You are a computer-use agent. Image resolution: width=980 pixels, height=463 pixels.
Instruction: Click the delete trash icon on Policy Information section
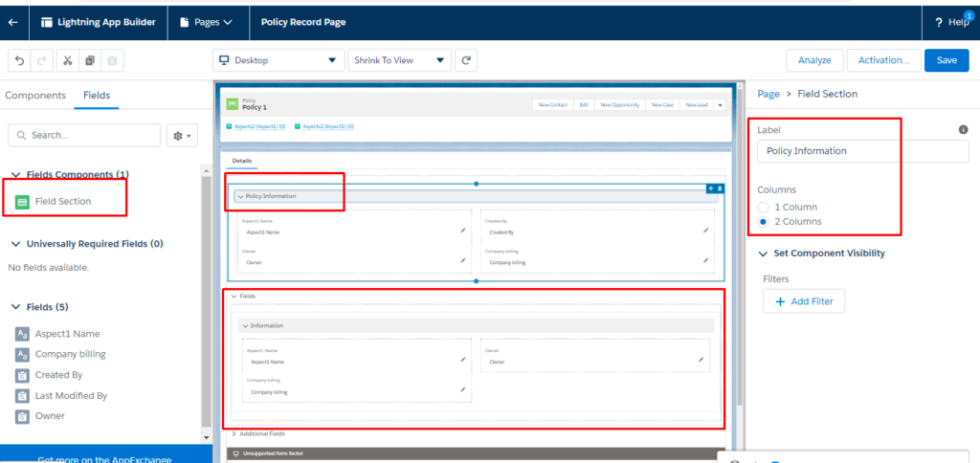coord(720,188)
